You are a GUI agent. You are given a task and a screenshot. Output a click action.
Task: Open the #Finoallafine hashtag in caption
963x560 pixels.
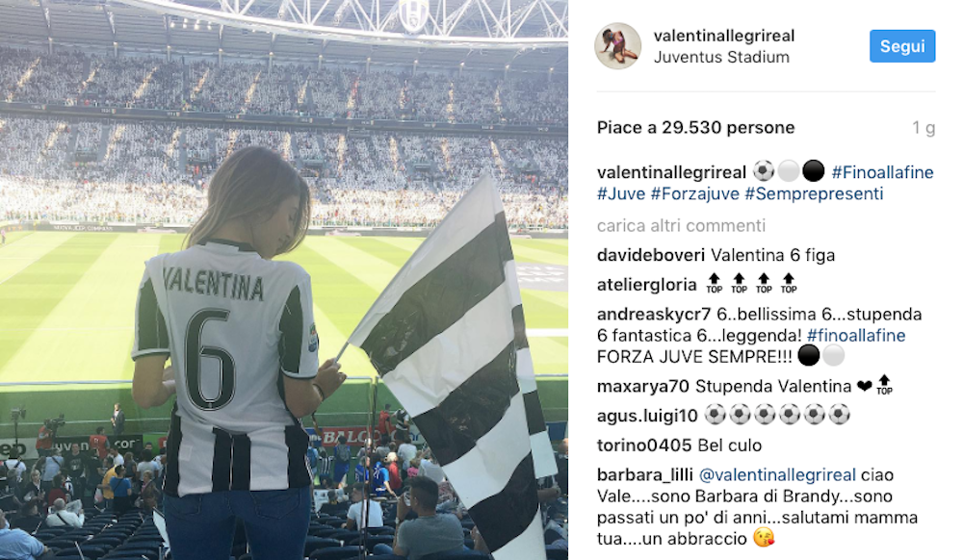[882, 172]
